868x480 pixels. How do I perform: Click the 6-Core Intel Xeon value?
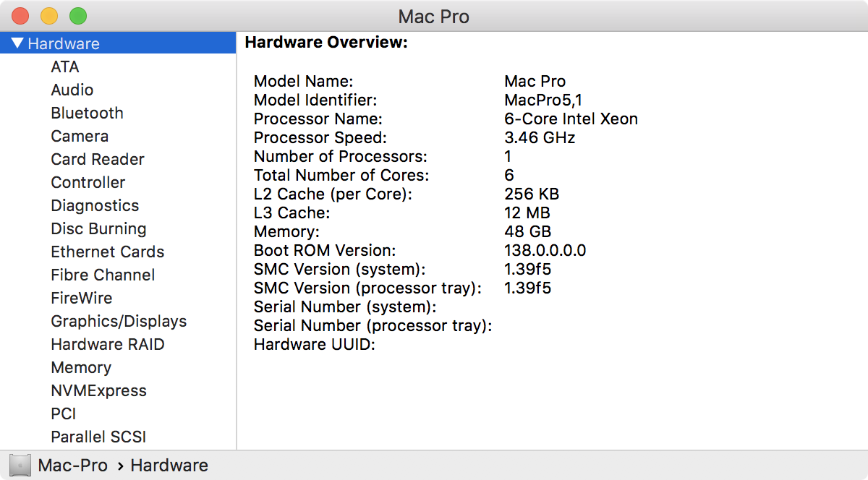pos(571,119)
